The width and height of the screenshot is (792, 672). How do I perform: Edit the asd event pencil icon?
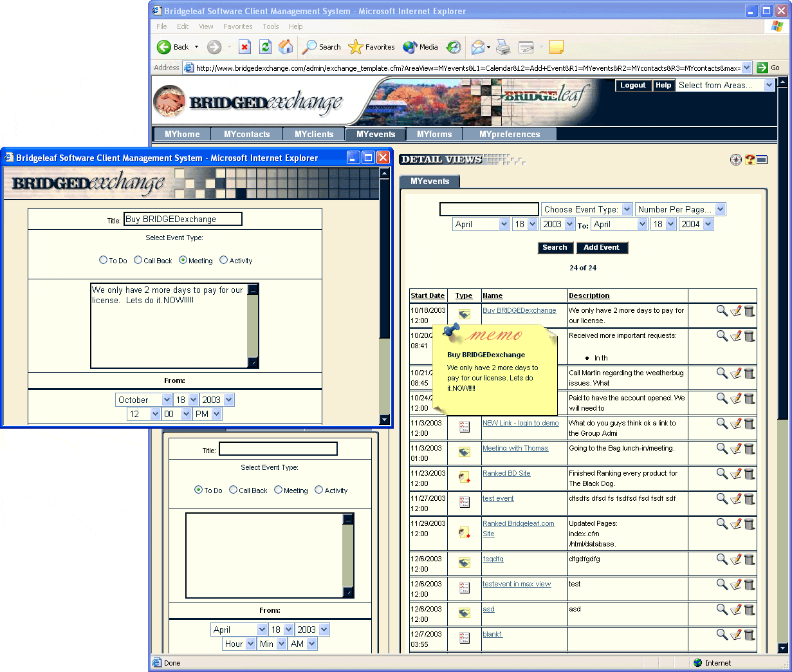coord(736,610)
